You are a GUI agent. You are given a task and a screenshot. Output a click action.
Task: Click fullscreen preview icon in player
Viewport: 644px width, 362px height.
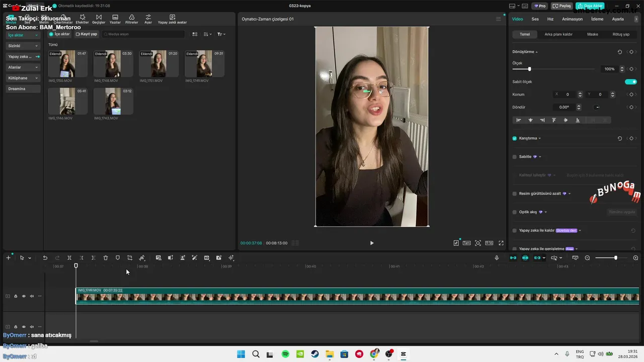[501, 243]
